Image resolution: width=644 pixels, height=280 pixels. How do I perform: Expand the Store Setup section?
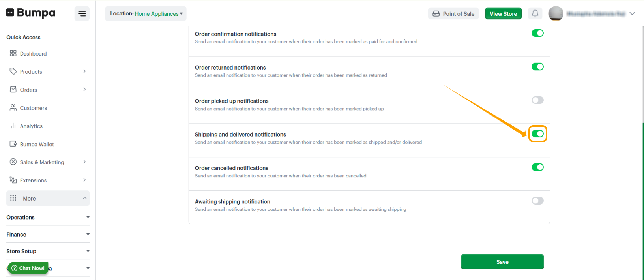click(48, 251)
